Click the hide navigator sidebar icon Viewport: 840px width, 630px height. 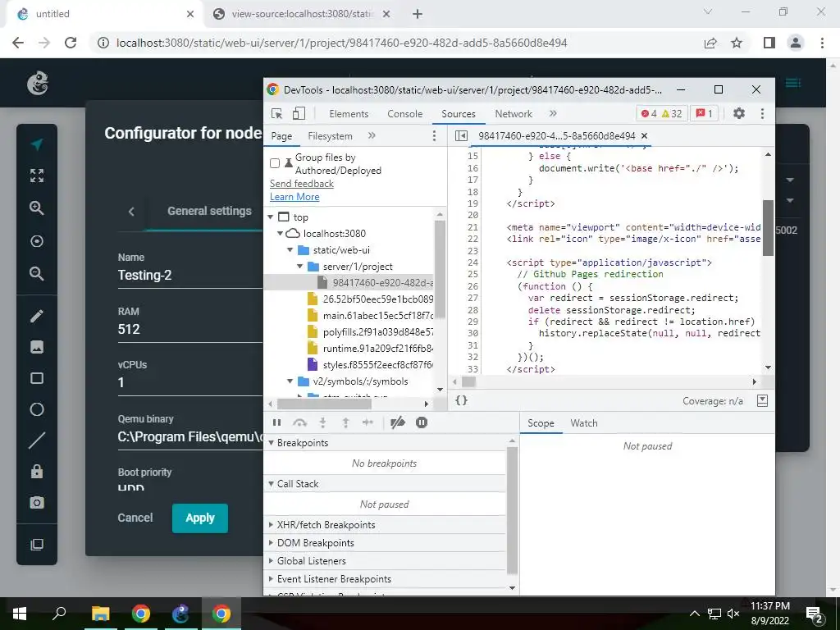461,136
